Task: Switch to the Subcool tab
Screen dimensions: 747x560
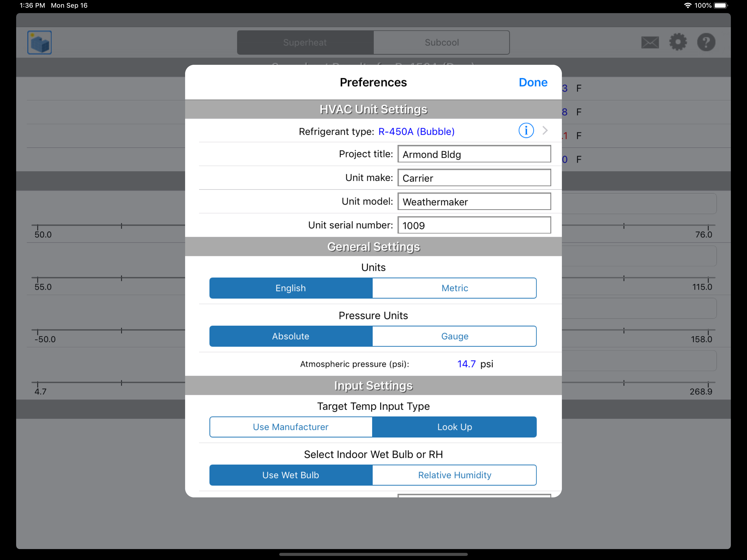Action: tap(441, 43)
